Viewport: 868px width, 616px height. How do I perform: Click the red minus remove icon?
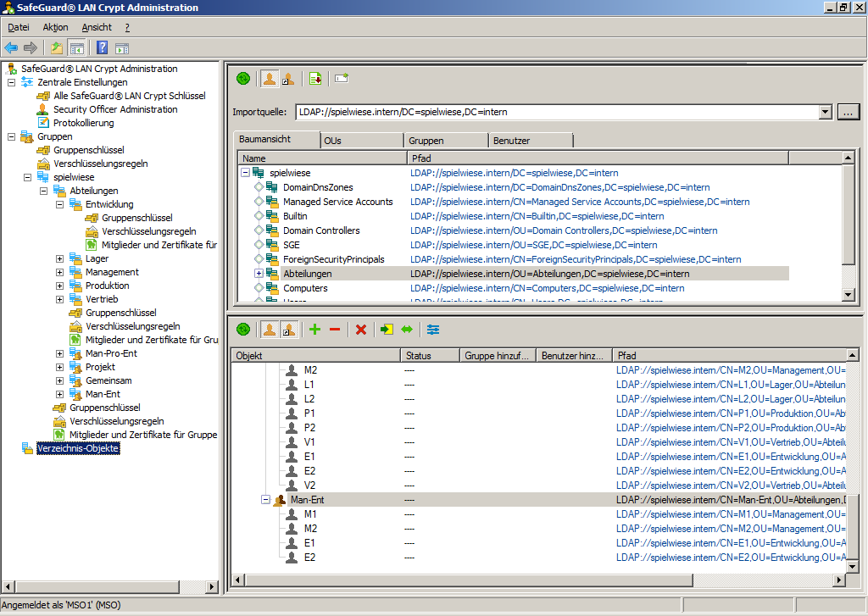point(335,330)
